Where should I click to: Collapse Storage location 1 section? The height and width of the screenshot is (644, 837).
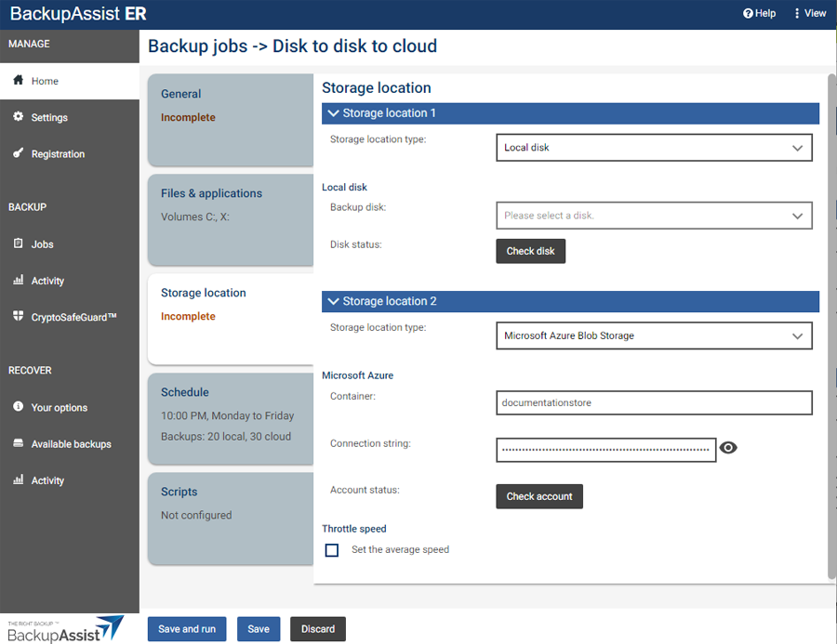571,113
